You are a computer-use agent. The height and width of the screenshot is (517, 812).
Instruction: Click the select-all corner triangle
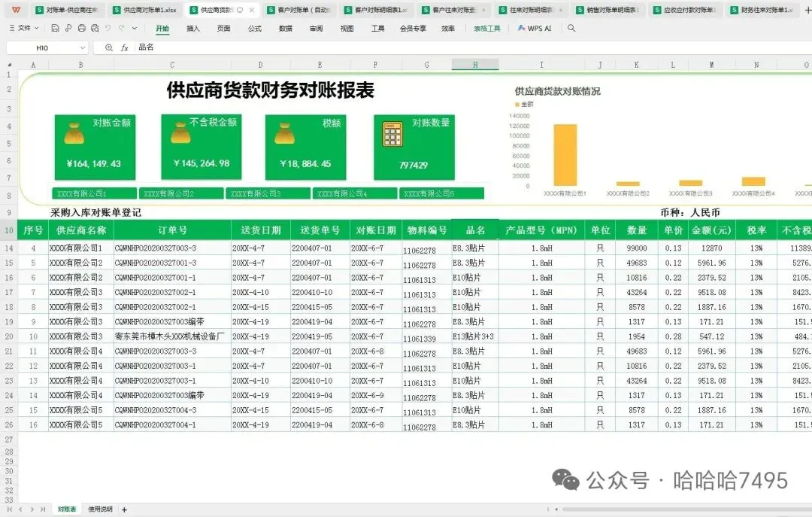pos(9,65)
